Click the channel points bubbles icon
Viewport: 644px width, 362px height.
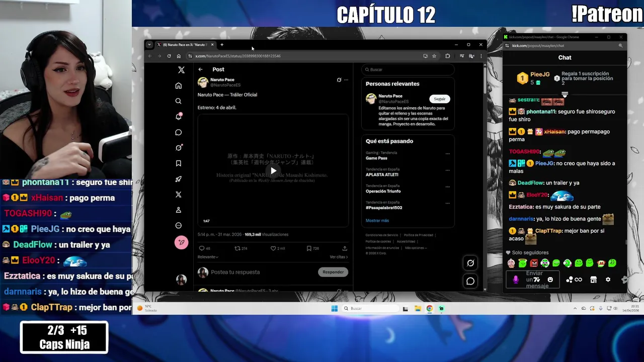(570, 280)
